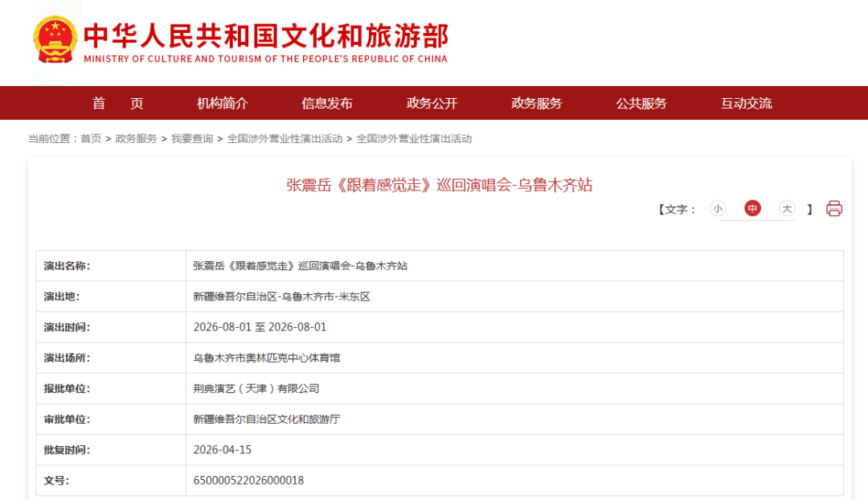Open the 互动交流 menu item
The height and width of the screenshot is (500, 868).
click(x=746, y=103)
